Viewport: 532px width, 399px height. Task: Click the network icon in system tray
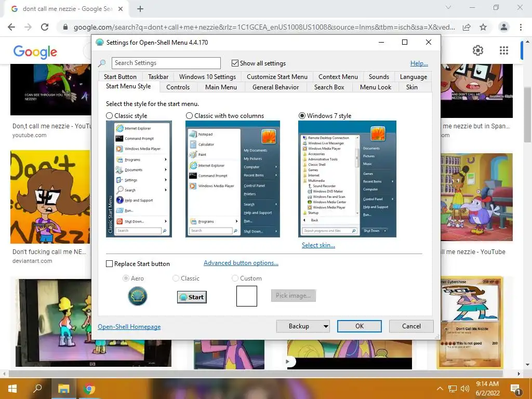tap(453, 389)
